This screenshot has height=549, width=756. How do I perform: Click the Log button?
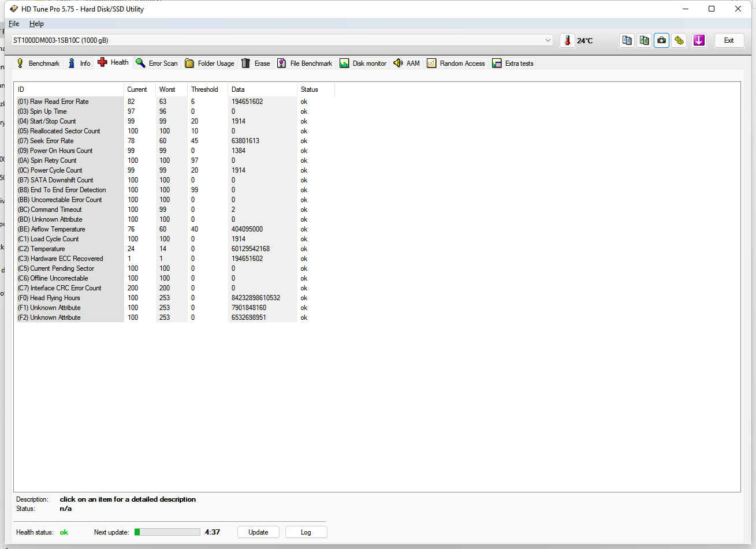[306, 532]
